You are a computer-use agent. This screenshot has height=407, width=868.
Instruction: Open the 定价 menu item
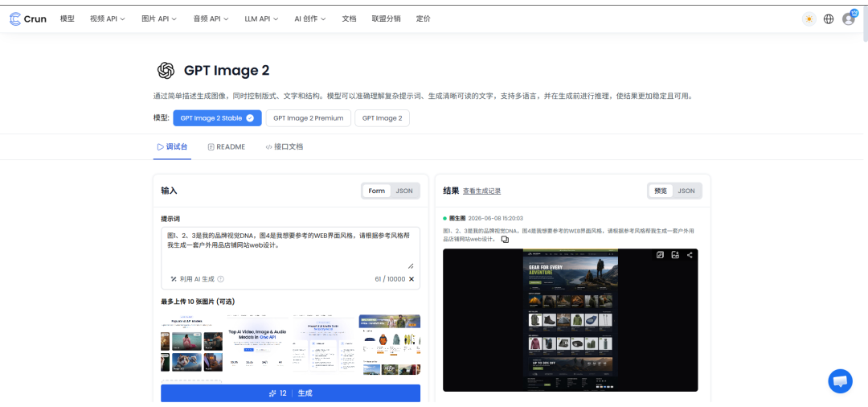click(424, 18)
